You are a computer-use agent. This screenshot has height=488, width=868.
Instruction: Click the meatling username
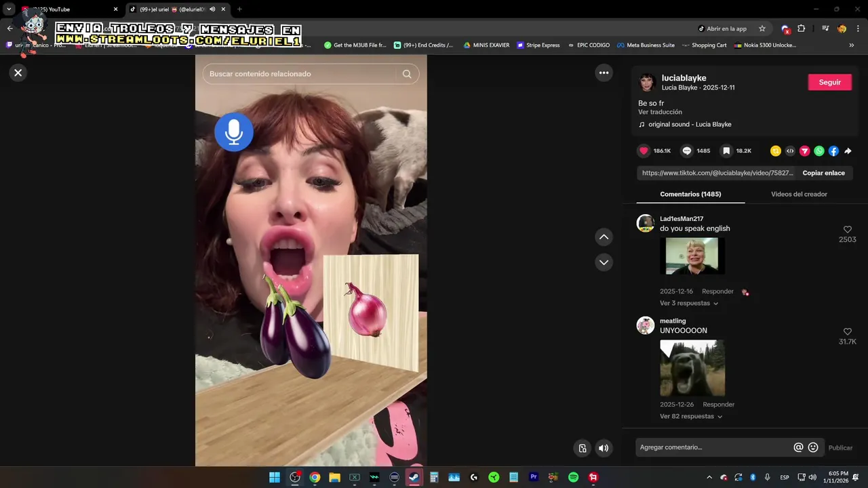(x=673, y=321)
